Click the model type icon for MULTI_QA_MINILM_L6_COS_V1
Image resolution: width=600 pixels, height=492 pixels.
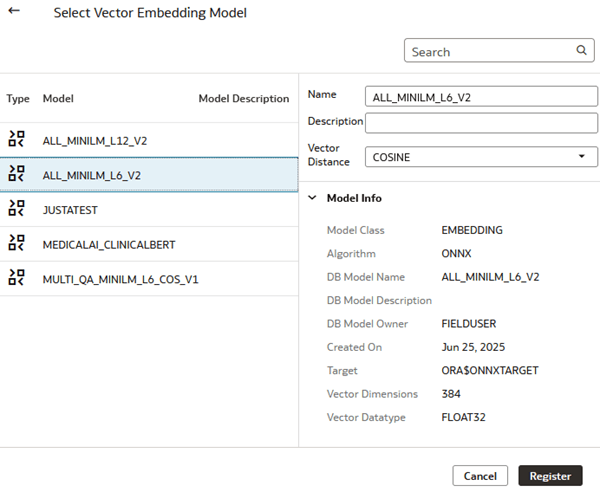pos(16,278)
